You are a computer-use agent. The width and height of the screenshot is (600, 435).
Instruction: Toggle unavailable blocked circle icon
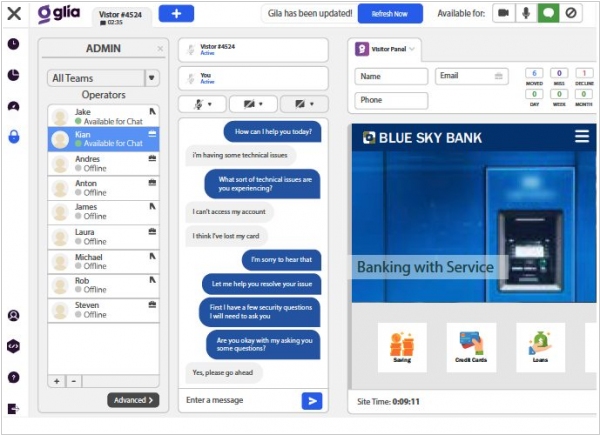571,13
